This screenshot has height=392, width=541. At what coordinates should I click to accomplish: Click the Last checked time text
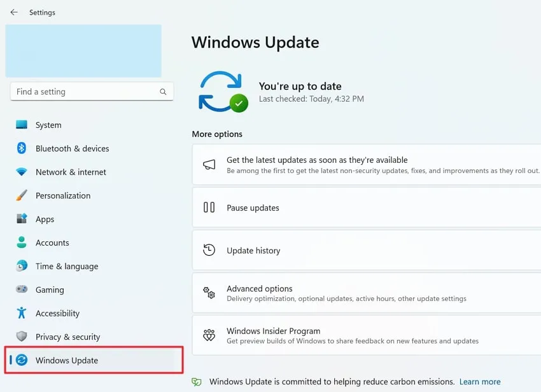[311, 99]
